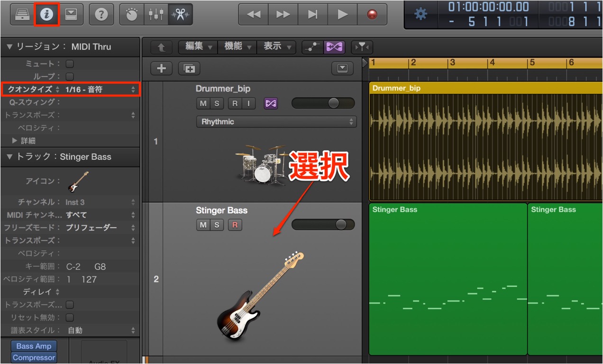Toggle Flex icon on Drummer_bip track

pos(271,103)
